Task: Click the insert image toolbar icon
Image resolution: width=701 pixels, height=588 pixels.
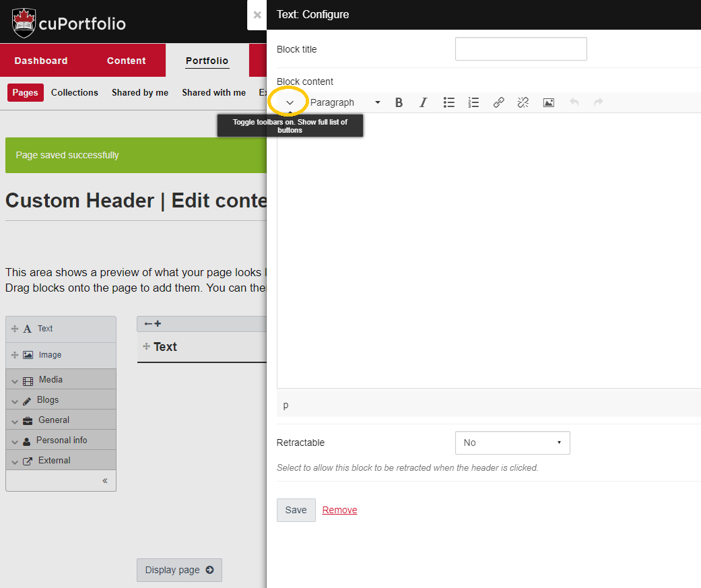Action: (x=549, y=102)
